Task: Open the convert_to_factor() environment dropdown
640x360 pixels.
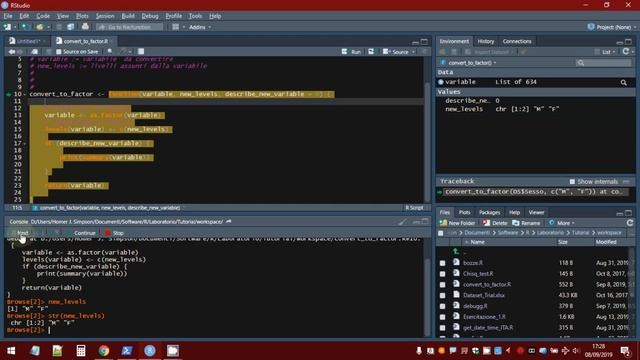Action: click(x=469, y=63)
